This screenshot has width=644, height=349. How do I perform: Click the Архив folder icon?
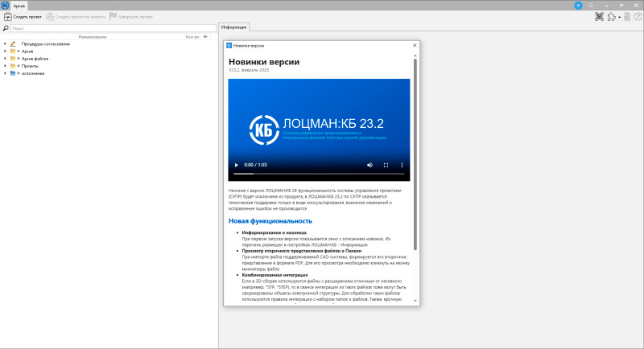pyautogui.click(x=13, y=51)
